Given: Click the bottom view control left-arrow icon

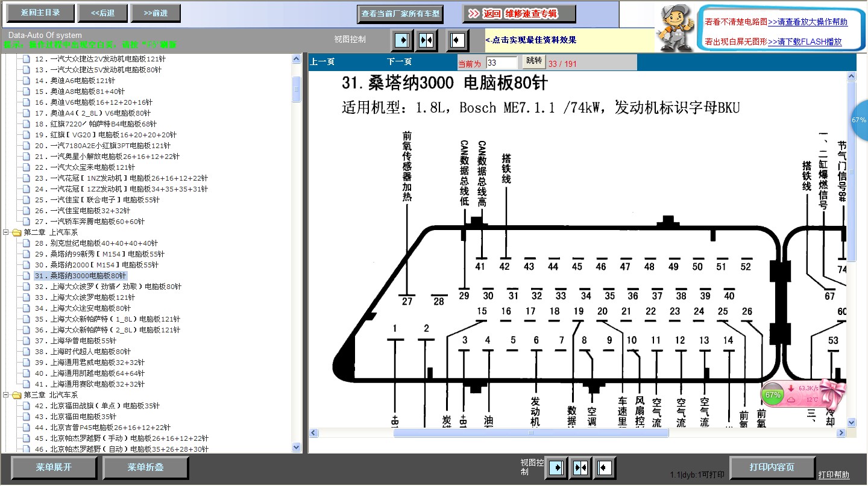Looking at the screenshot, I should pos(605,468).
